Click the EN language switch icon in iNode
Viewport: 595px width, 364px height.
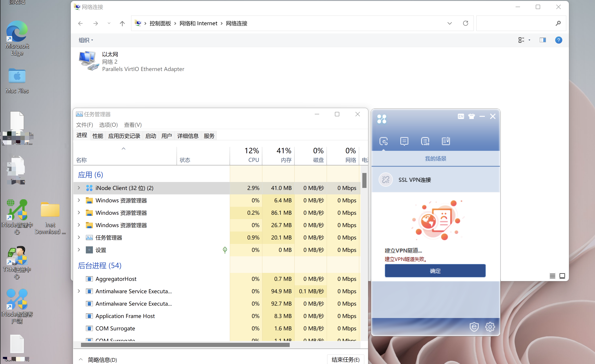pyautogui.click(x=461, y=116)
